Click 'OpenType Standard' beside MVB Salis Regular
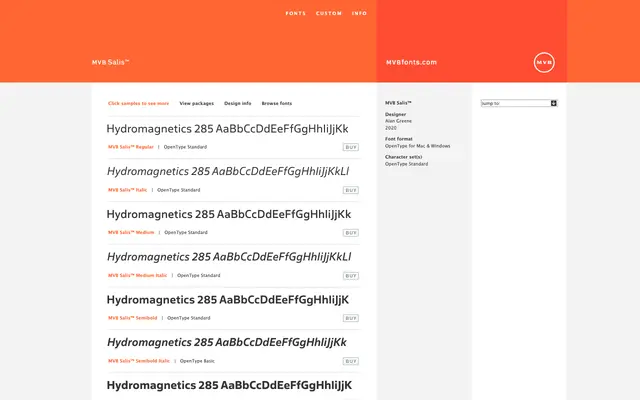This screenshot has height=400, width=640. tap(185, 147)
